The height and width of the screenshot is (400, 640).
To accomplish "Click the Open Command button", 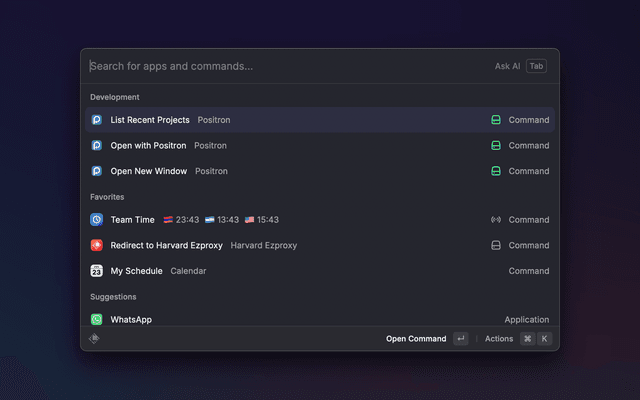I will click(416, 339).
